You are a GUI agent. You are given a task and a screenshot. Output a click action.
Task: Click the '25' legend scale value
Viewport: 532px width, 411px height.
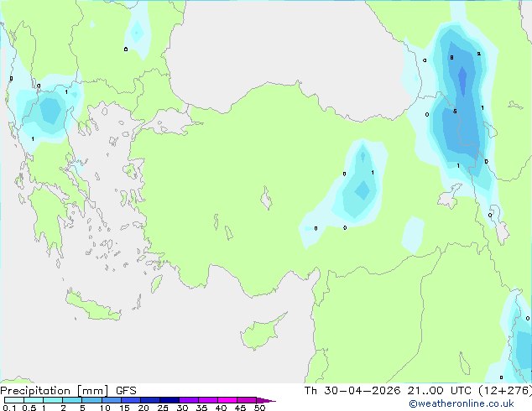tap(163, 408)
